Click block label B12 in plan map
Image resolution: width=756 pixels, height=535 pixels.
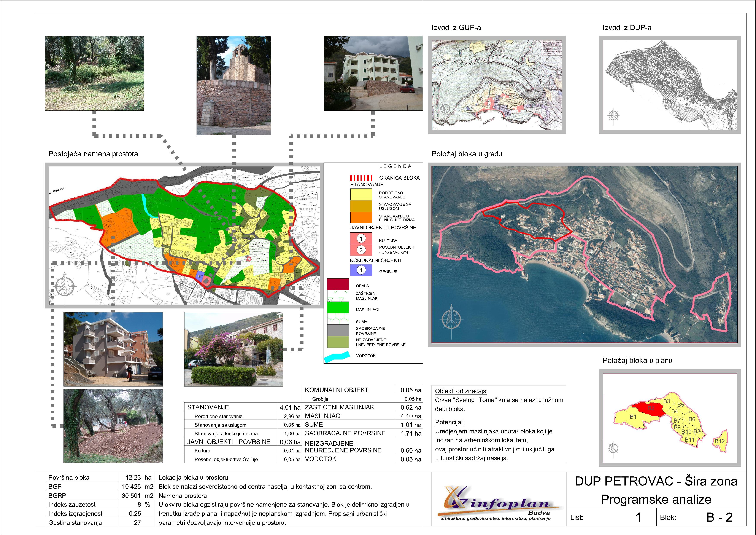tap(719, 441)
